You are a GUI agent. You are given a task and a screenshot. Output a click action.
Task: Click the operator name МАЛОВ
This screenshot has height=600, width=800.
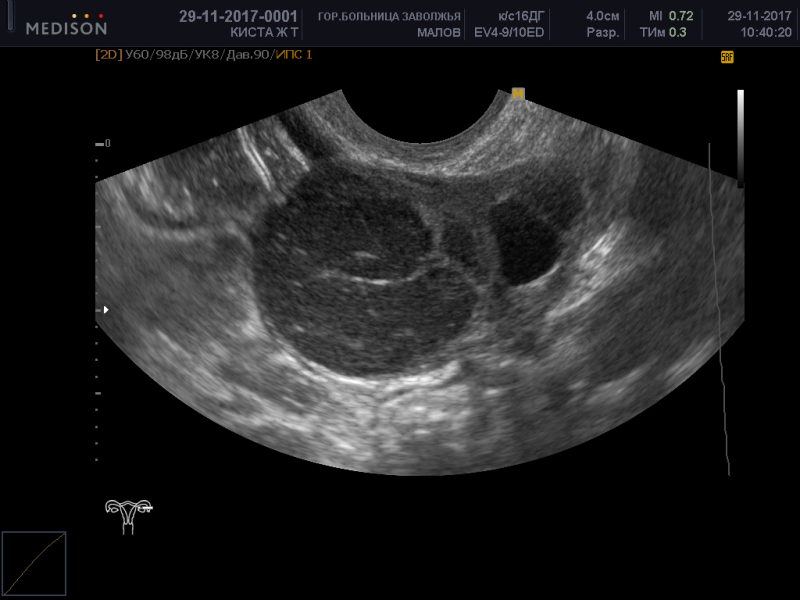click(x=439, y=33)
